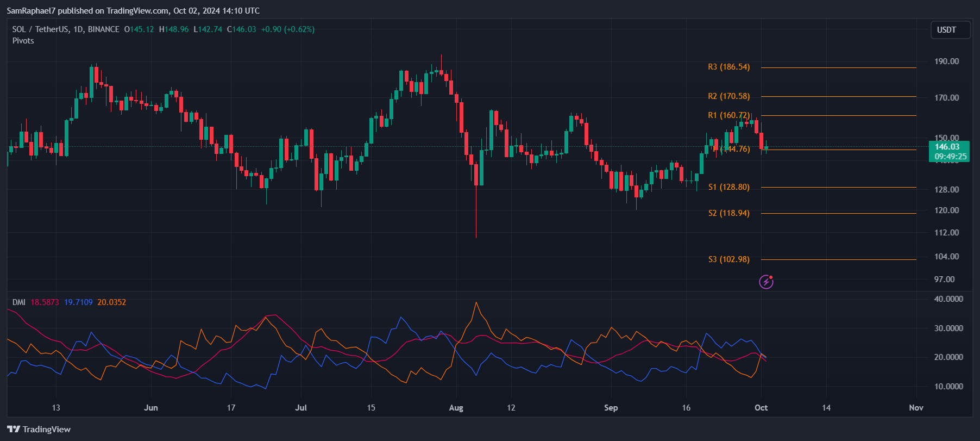Click the TradingView logo at bottom left

pyautogui.click(x=39, y=429)
